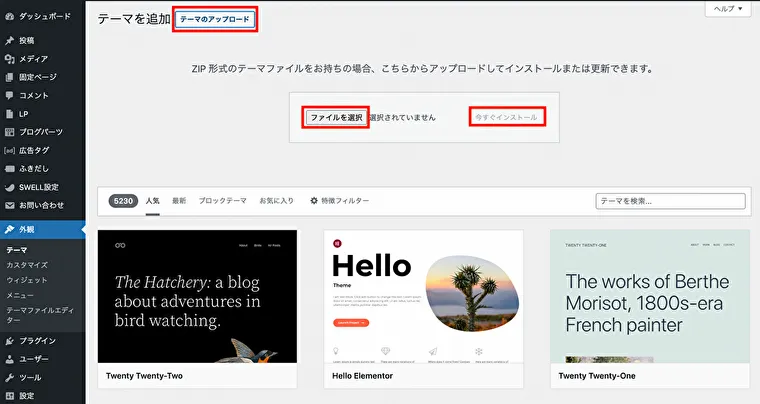Open the ウィジェット submenu item
The width and height of the screenshot is (760, 404).
(27, 280)
